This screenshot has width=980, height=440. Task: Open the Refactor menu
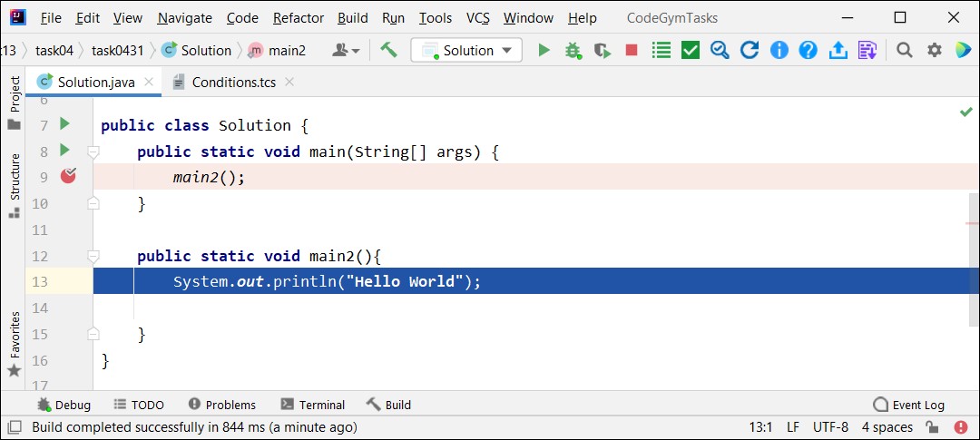[x=299, y=18]
